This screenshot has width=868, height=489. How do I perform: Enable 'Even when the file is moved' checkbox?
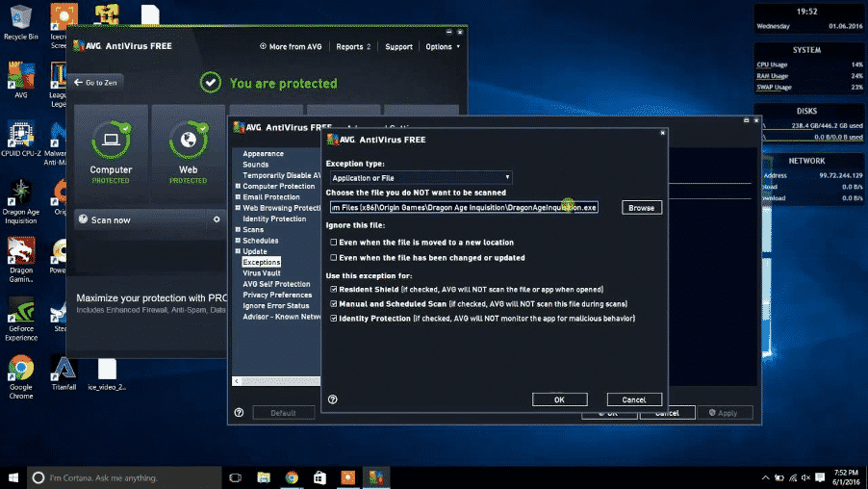[x=333, y=243]
